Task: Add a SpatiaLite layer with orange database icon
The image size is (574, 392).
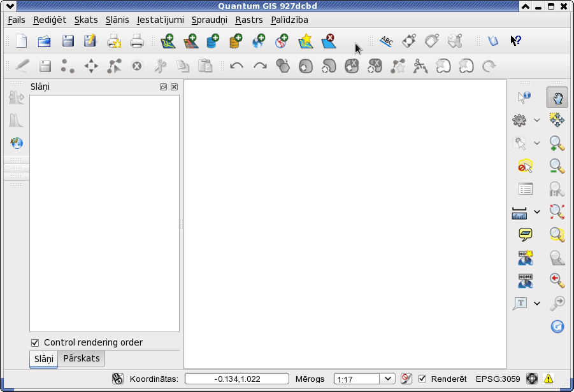Action: pos(236,41)
